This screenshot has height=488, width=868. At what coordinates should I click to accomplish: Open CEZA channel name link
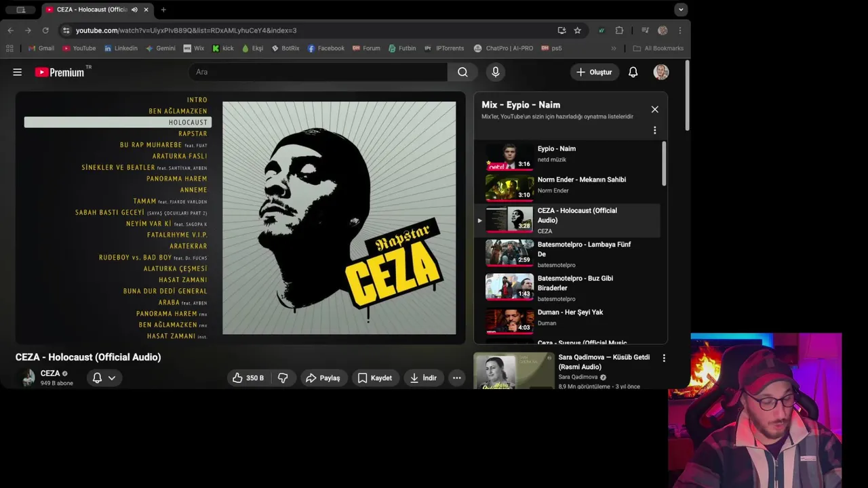pyautogui.click(x=50, y=373)
